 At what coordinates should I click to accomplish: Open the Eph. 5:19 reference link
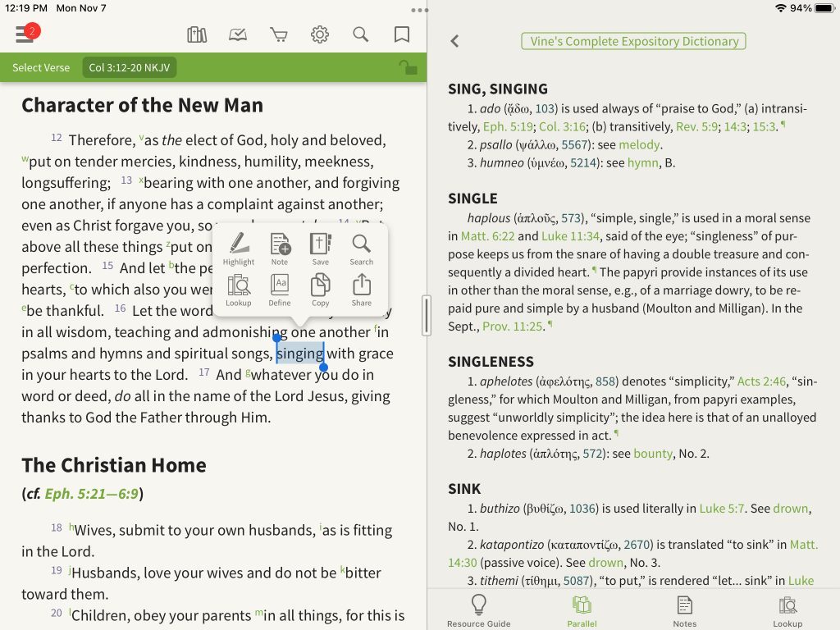pyautogui.click(x=508, y=126)
